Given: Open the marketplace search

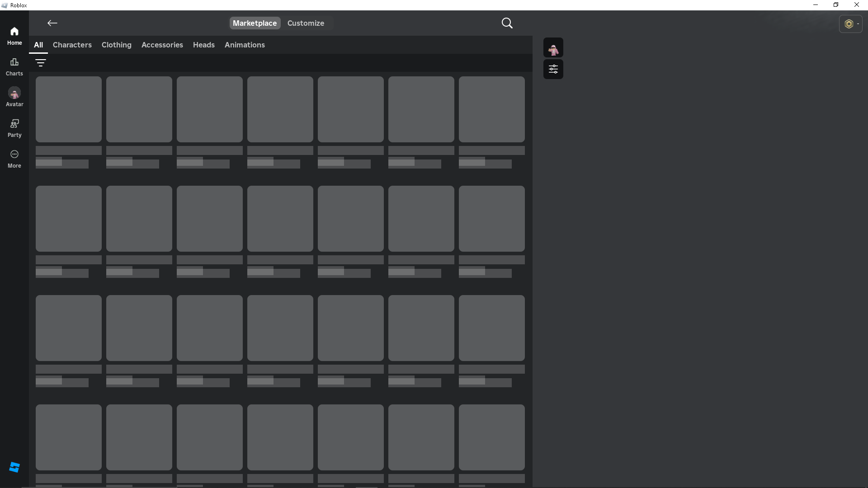Looking at the screenshot, I should tap(507, 23).
